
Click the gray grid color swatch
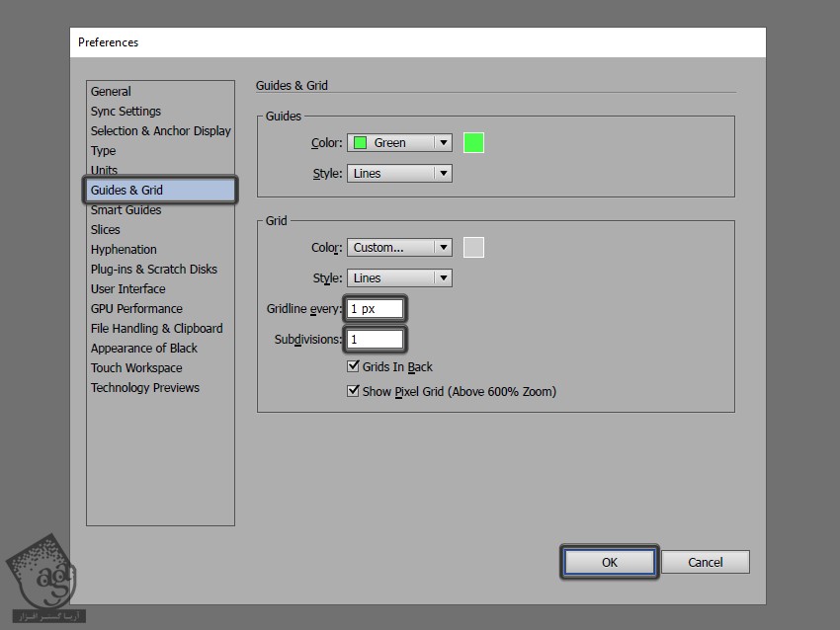(473, 248)
